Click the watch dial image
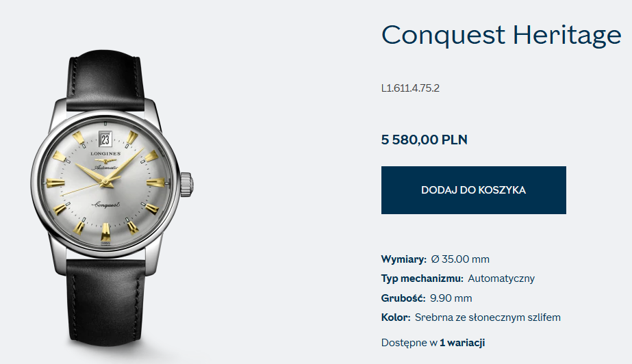Image resolution: width=632 pixels, height=364 pixels. coord(105,183)
